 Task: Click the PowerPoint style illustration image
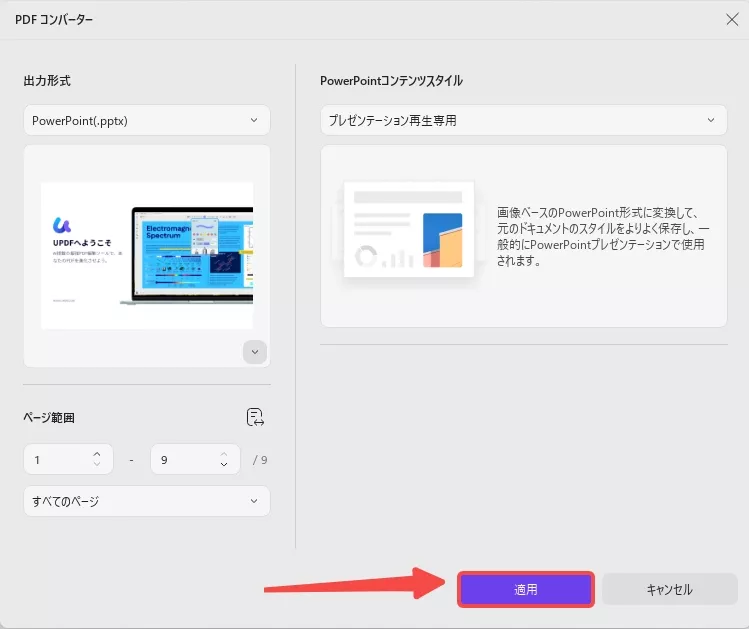[408, 229]
